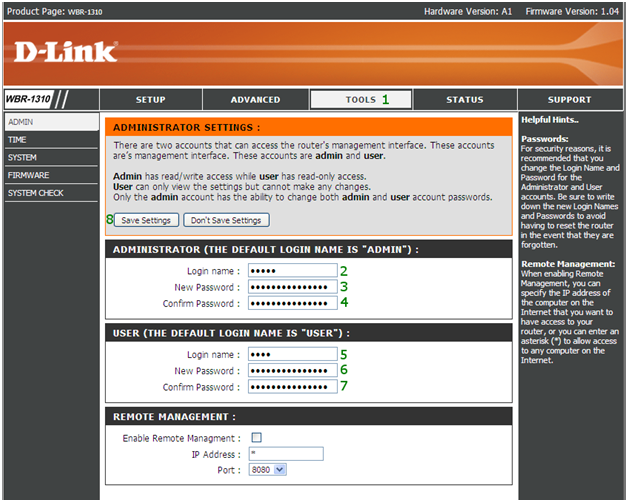
Task: Open the SYSTEM CHECK sidebar page
Action: 51,193
